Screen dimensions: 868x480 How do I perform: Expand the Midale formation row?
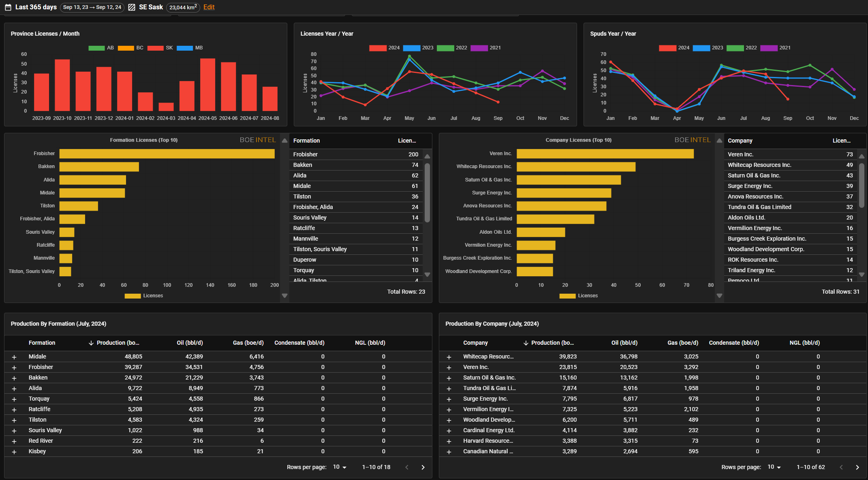pos(14,357)
